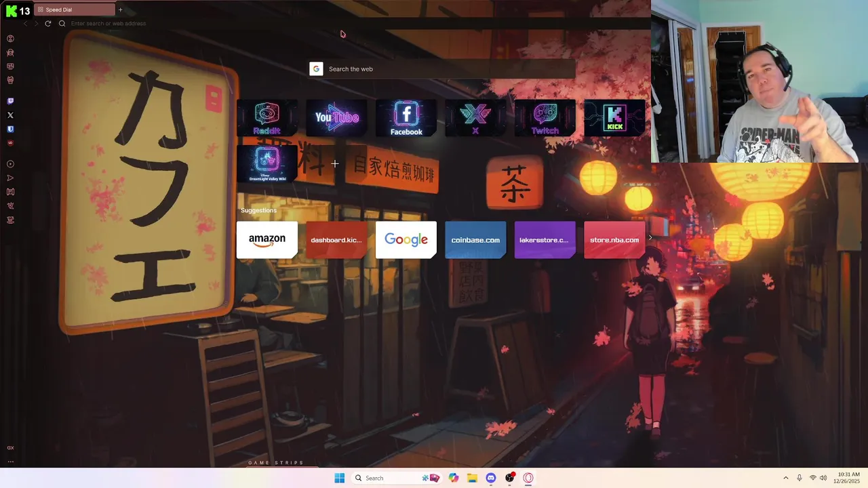Open fourth sidebar mods icon

(10, 80)
